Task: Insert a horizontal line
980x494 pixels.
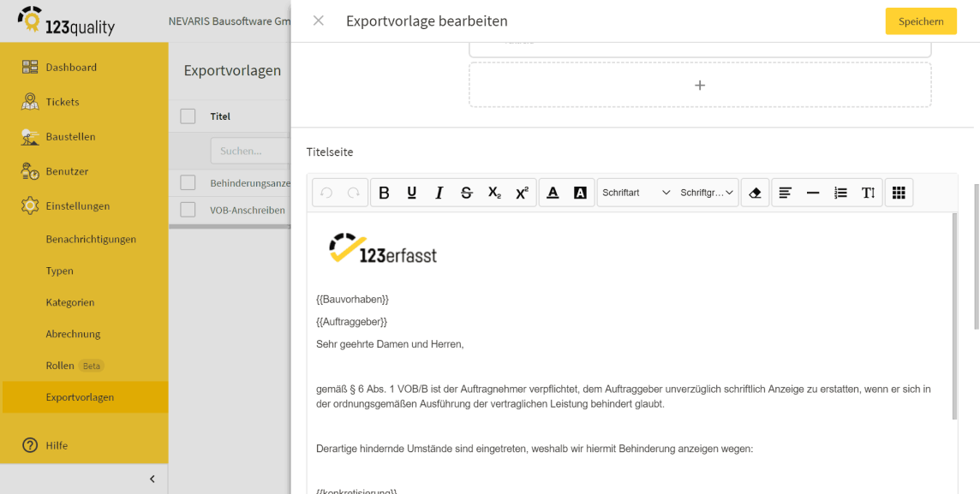Action: point(812,193)
